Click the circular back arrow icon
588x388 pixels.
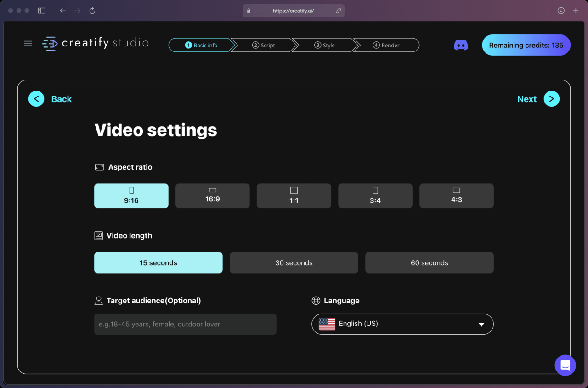pos(36,98)
